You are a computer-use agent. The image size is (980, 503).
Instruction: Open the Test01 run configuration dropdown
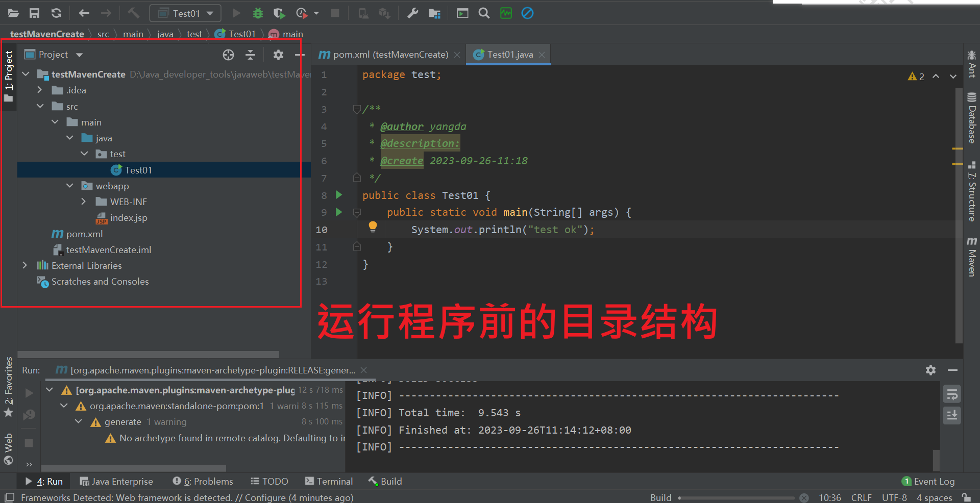[185, 13]
